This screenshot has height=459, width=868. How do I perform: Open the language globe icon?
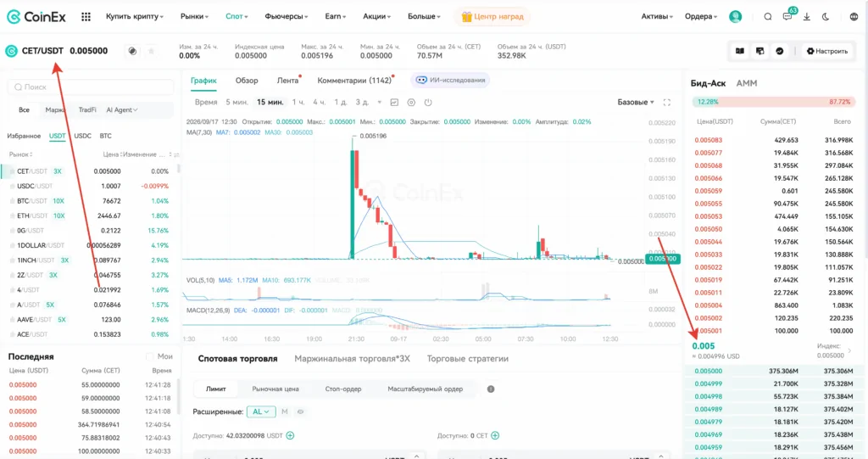point(854,17)
